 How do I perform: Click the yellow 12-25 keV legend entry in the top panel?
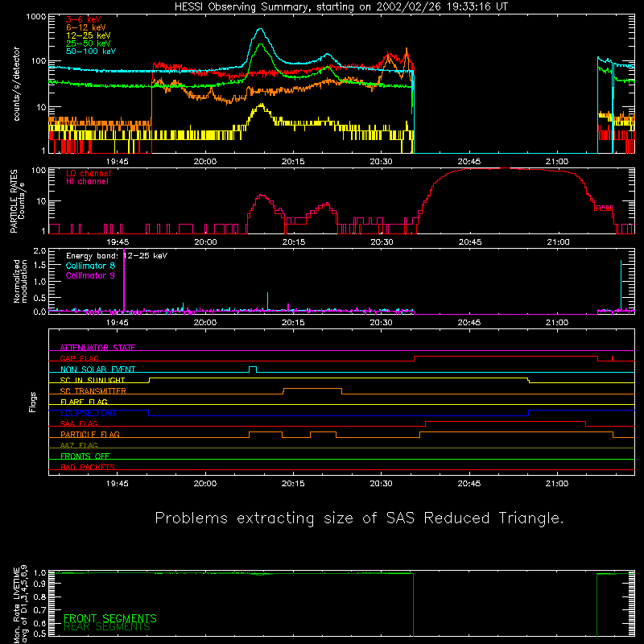[x=89, y=35]
